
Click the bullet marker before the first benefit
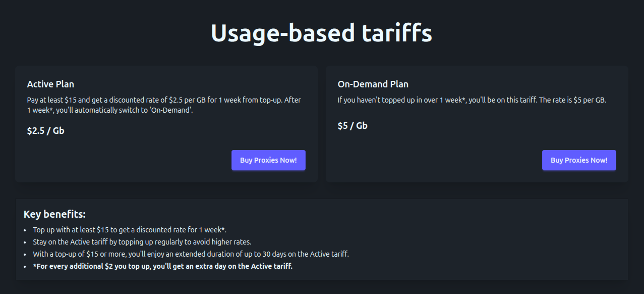click(25, 230)
